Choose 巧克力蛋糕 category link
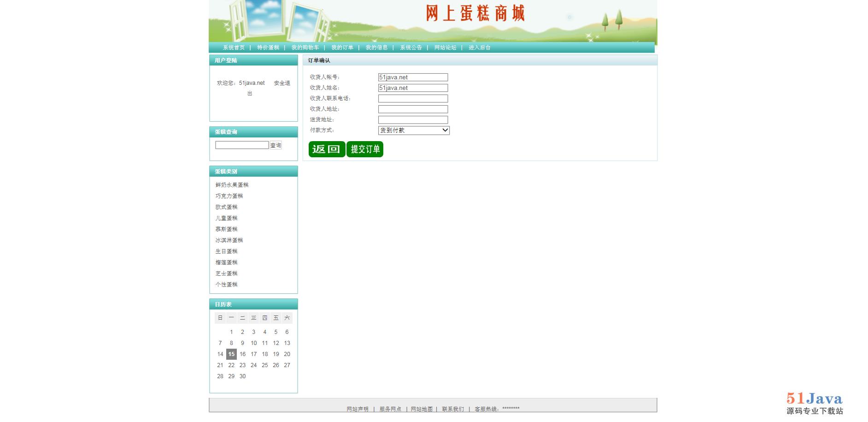The width and height of the screenshot is (868, 422). pyautogui.click(x=229, y=196)
